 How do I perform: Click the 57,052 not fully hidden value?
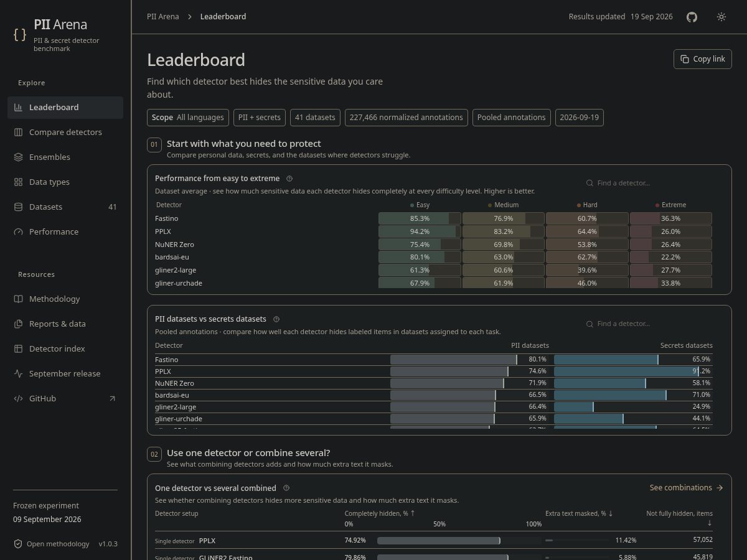pos(703,540)
